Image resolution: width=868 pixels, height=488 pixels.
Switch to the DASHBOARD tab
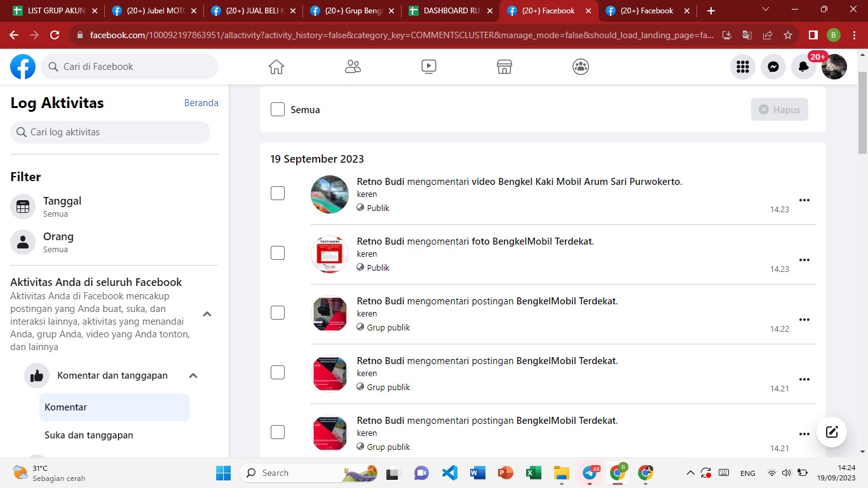[452, 11]
